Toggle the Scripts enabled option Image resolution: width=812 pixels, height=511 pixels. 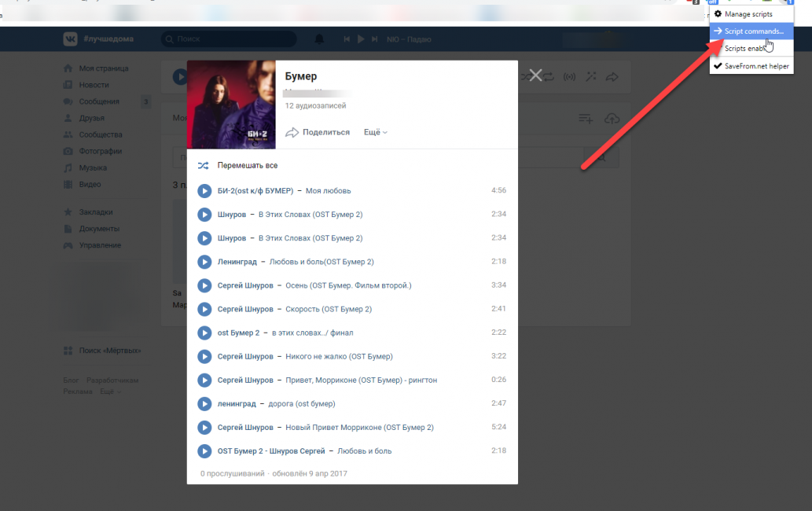[x=745, y=49]
